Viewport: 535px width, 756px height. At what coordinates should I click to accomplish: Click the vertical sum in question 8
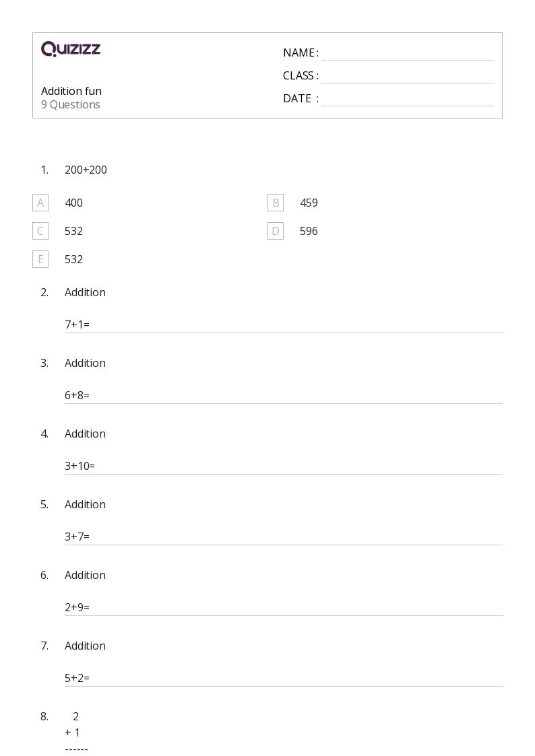click(75, 732)
